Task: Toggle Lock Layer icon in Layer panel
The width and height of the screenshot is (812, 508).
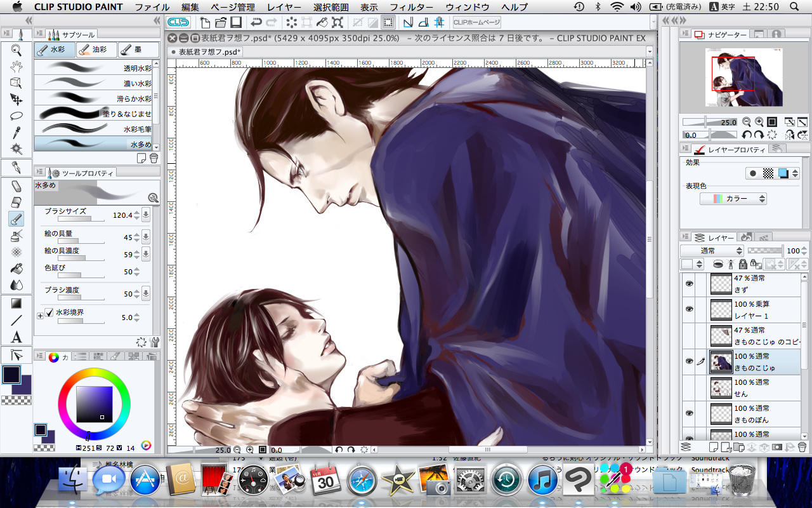Action: coord(742,264)
